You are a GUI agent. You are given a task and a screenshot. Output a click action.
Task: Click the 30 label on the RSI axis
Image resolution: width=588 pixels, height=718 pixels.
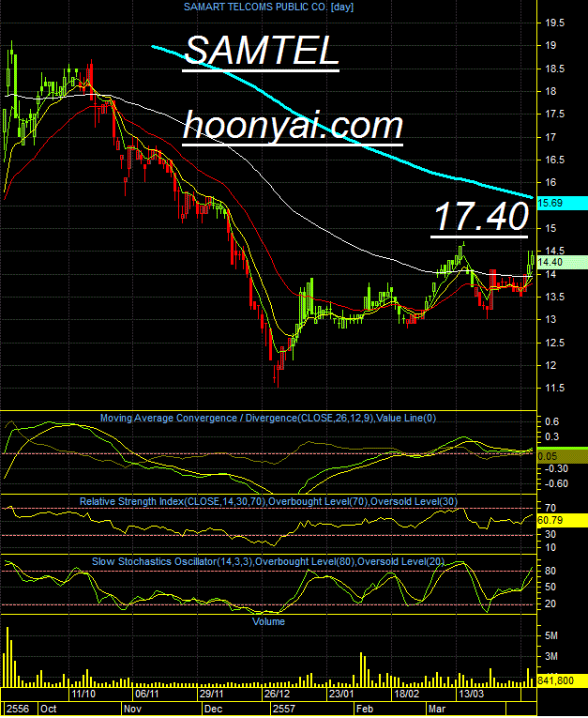(550, 534)
